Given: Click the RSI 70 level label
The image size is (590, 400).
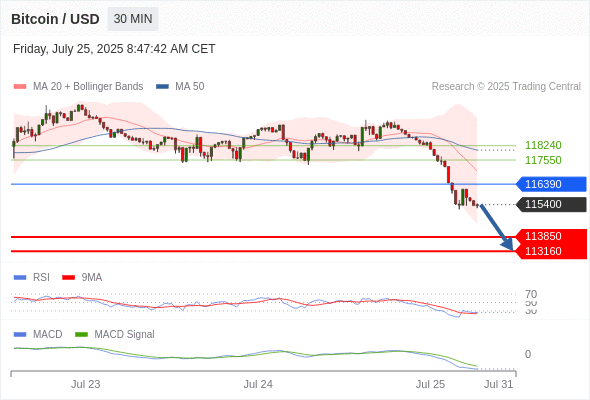Looking at the screenshot, I should pyautogui.click(x=531, y=294).
